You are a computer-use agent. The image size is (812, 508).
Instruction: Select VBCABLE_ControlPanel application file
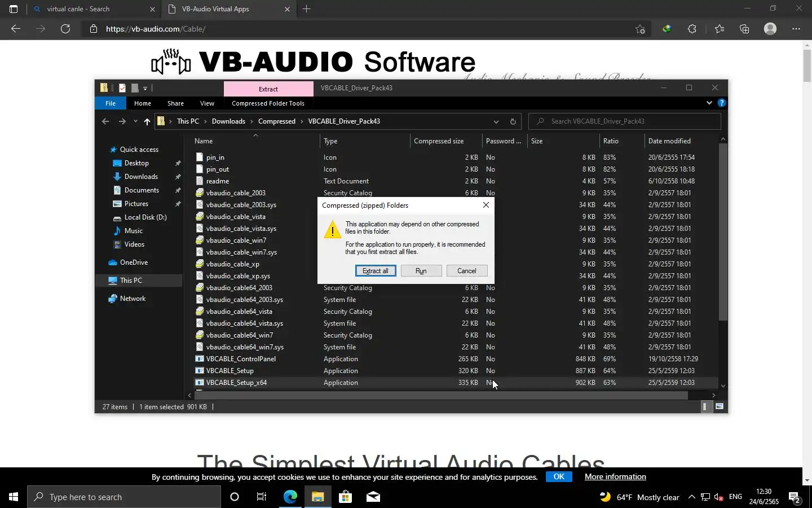point(241,359)
